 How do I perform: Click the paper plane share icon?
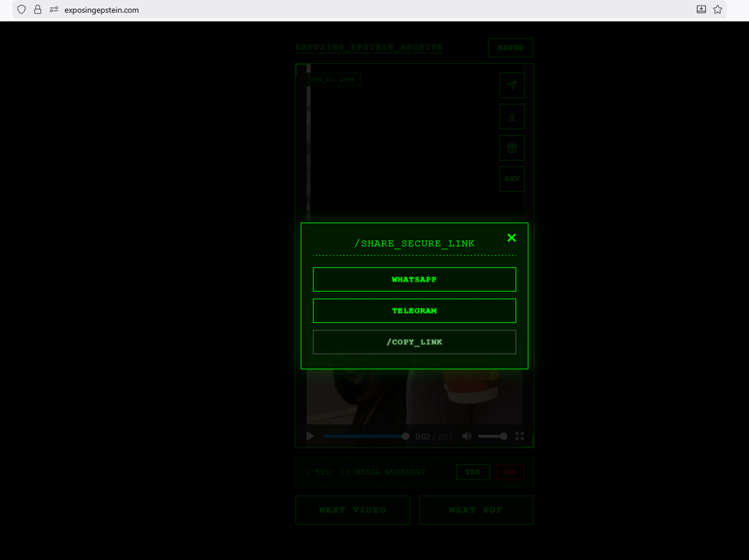512,85
